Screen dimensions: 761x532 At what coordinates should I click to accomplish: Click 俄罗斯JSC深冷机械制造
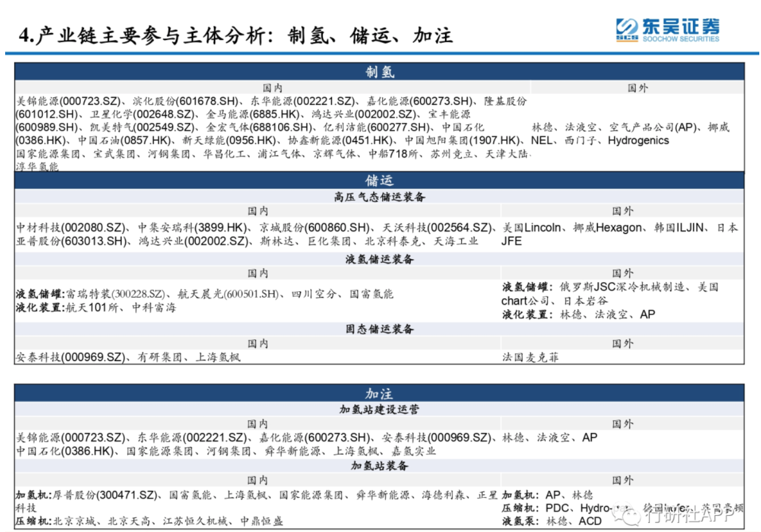point(623,287)
